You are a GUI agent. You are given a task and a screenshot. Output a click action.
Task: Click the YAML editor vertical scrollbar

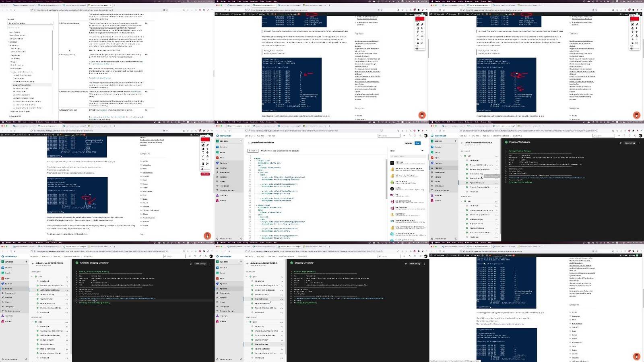(x=386, y=179)
